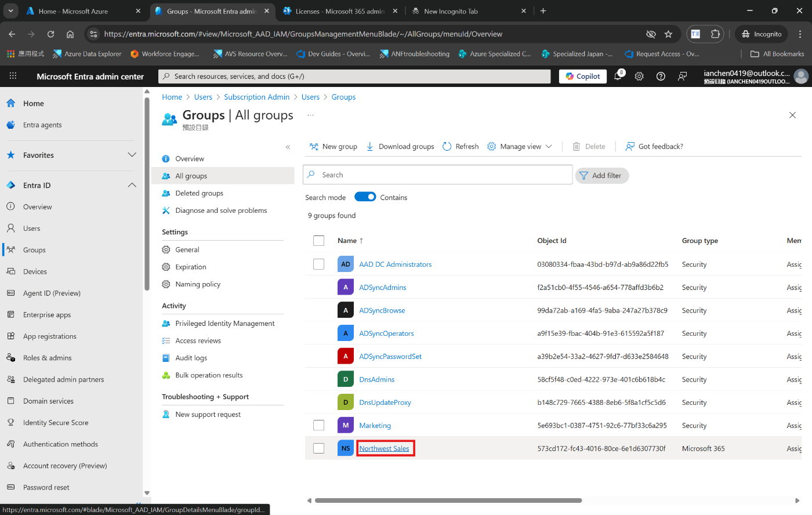The height and width of the screenshot is (515, 812).
Task: Click the browser back arrow
Action: [x=12, y=34]
